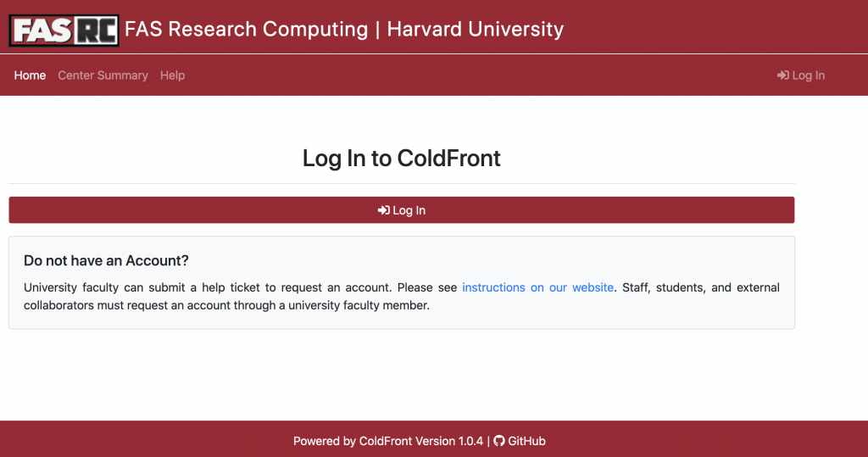Select the Log In text in the top-right navbar
868x457 pixels.
pos(808,75)
